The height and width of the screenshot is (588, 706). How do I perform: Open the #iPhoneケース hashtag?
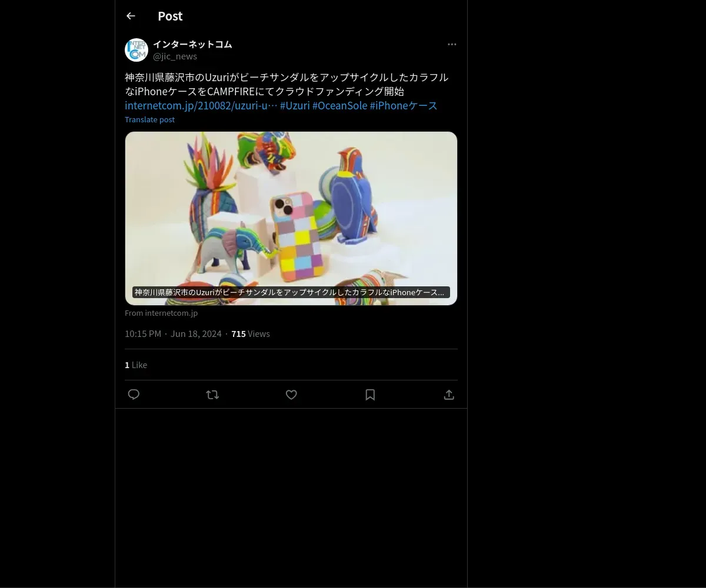tap(404, 106)
